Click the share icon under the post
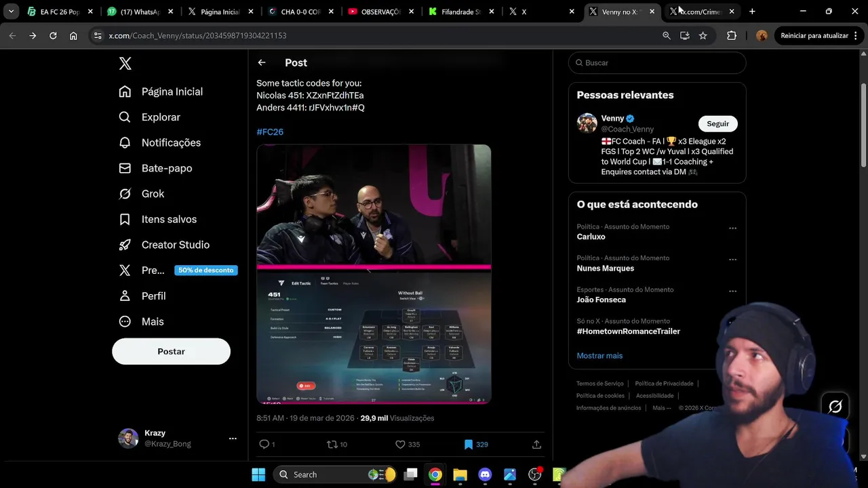 [x=536, y=445]
